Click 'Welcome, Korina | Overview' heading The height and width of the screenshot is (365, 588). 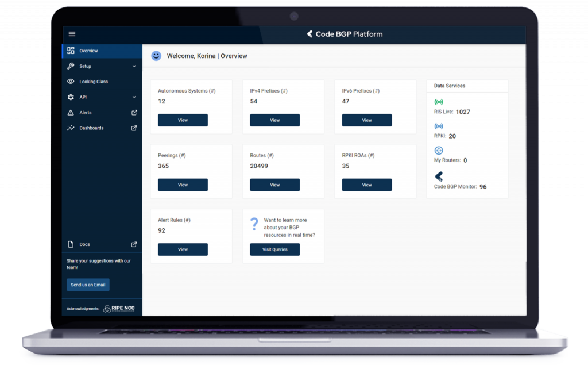207,56
